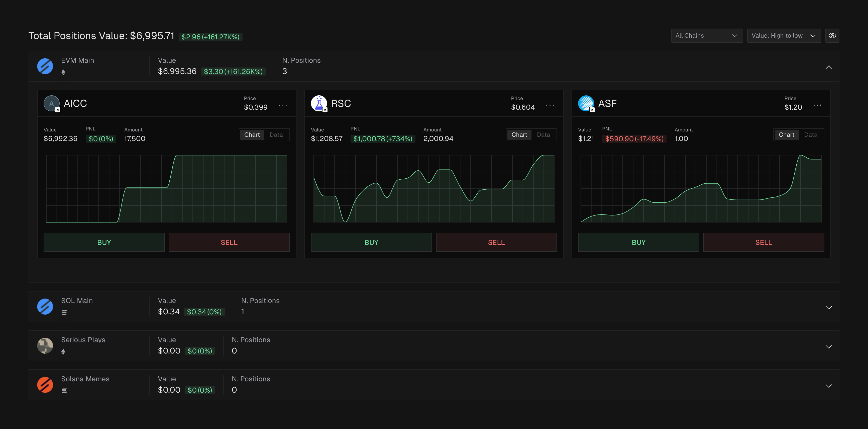Click the Solana Memes orange wallet avatar
Screen dimensions: 868x429
click(x=45, y=385)
